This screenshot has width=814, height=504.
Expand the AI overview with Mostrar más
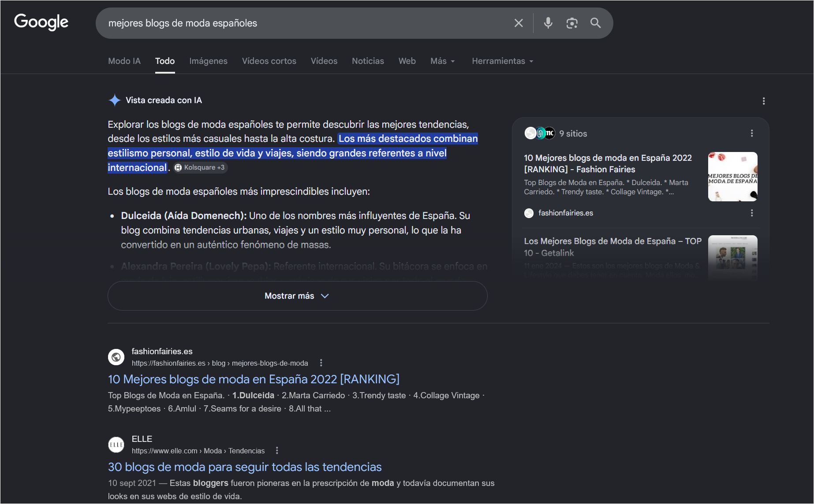coord(298,296)
